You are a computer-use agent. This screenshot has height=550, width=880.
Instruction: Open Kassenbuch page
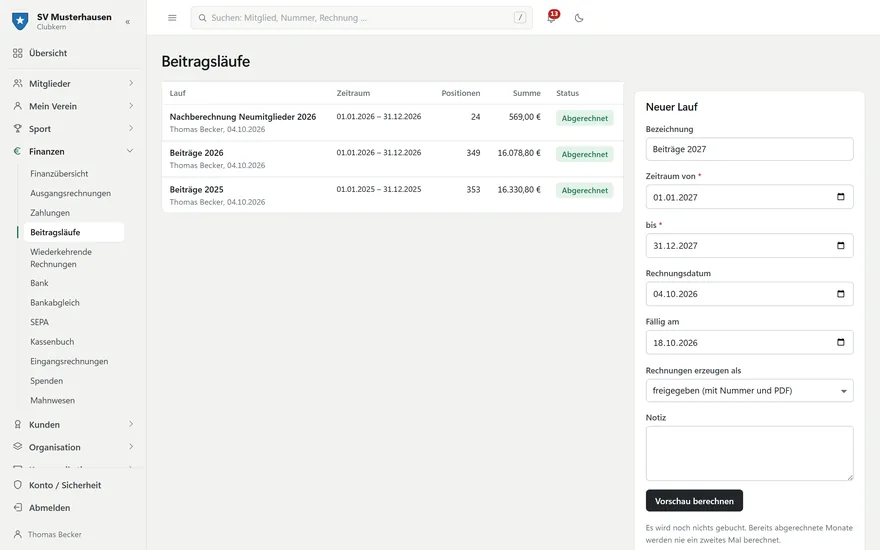coord(52,342)
